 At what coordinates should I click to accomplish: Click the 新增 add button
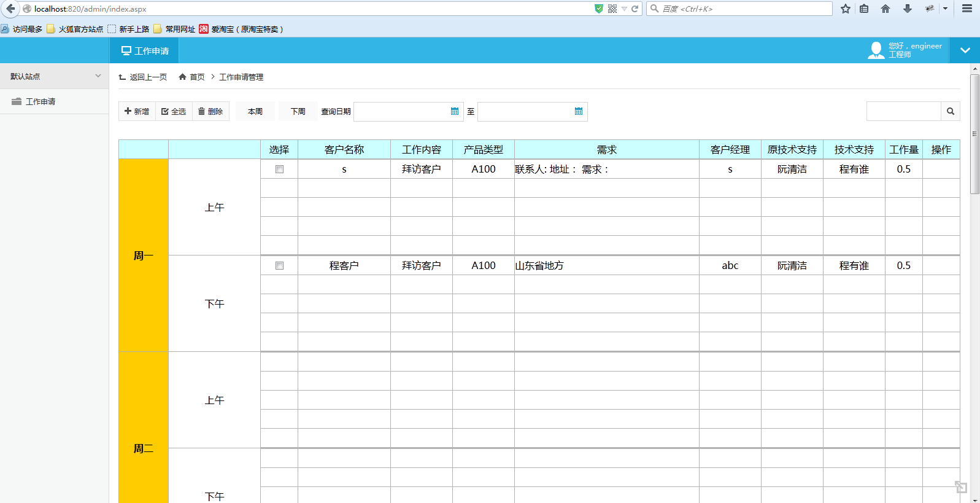pyautogui.click(x=137, y=111)
